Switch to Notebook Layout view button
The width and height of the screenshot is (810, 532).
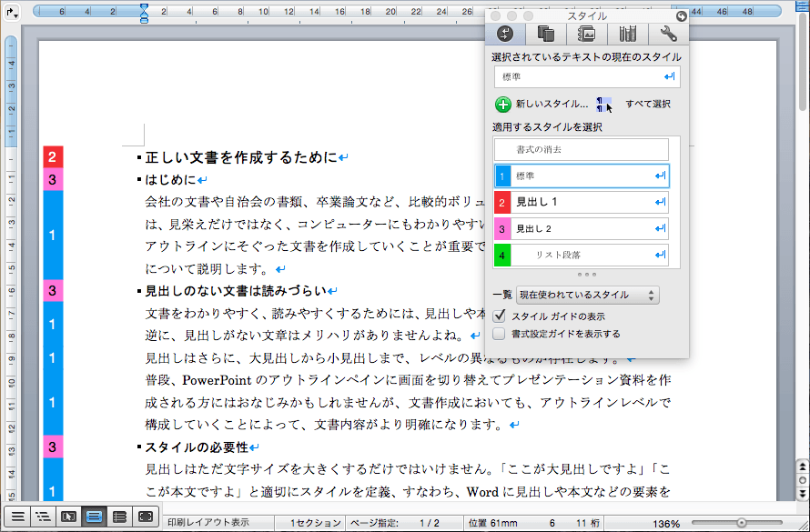click(120, 517)
